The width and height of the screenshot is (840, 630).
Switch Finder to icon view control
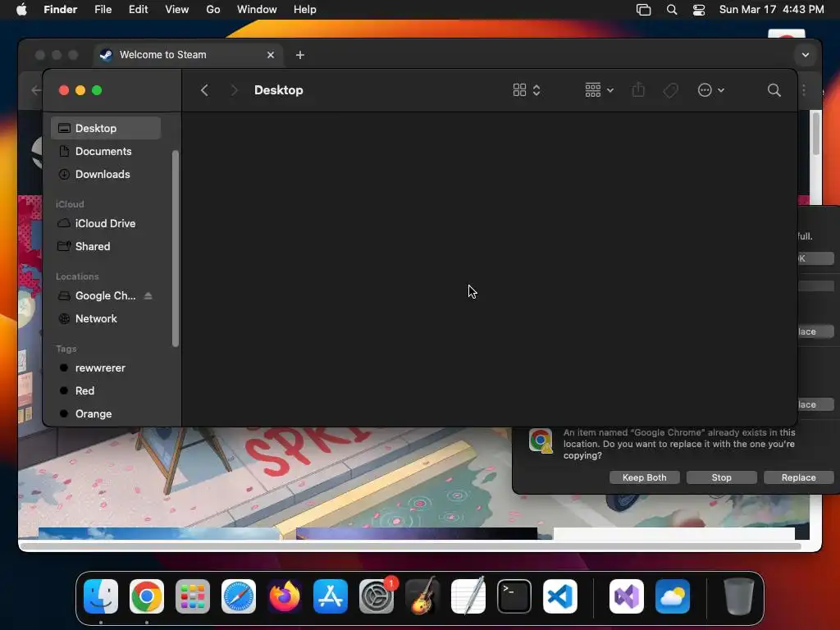click(526, 90)
